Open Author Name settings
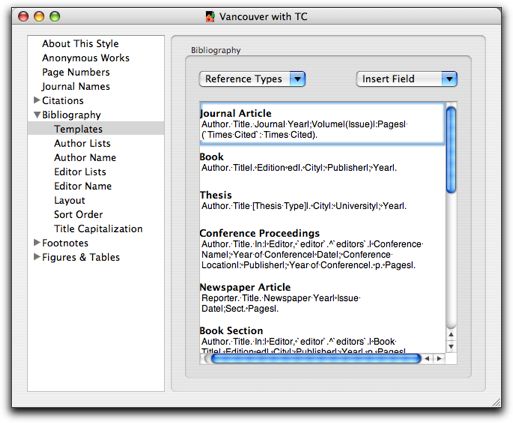The image size is (513, 423). click(85, 157)
